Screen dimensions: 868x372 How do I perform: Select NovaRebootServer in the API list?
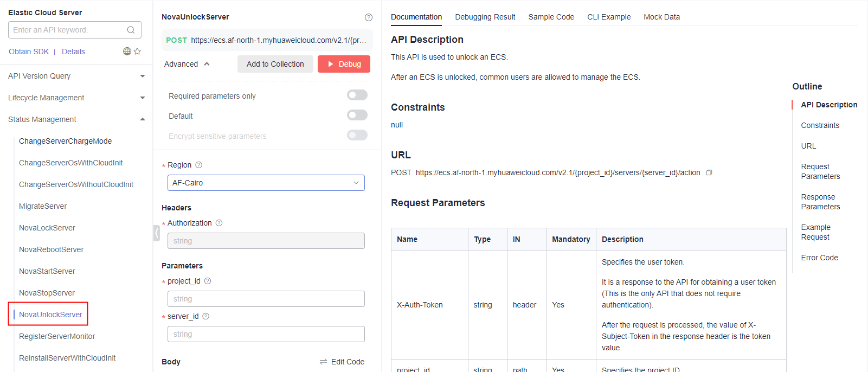pyautogui.click(x=52, y=249)
